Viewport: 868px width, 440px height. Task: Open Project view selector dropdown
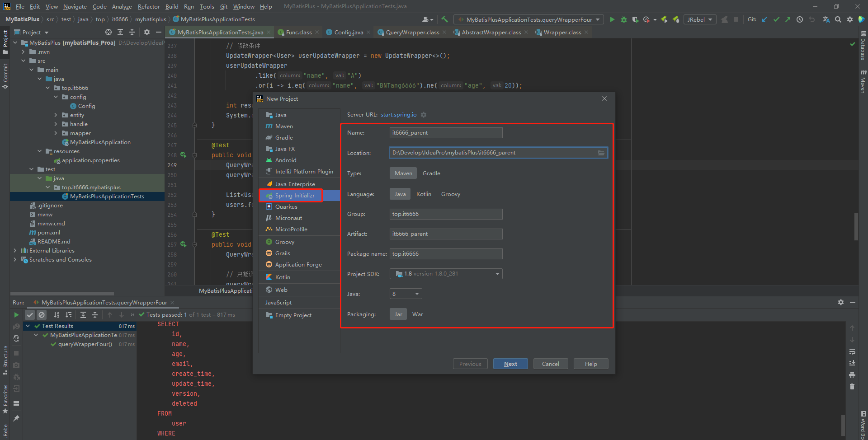click(35, 32)
